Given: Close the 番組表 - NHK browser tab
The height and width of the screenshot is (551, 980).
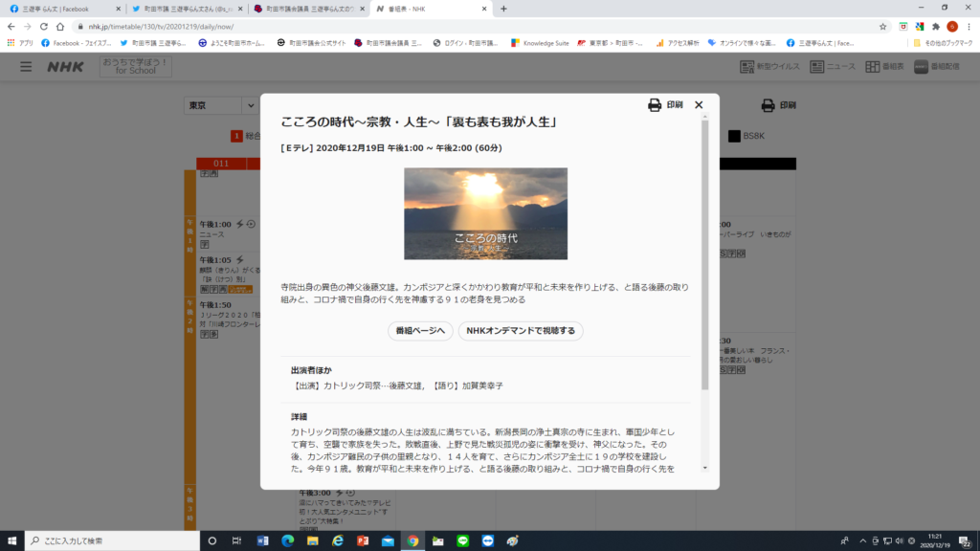Looking at the screenshot, I should click(x=484, y=9).
